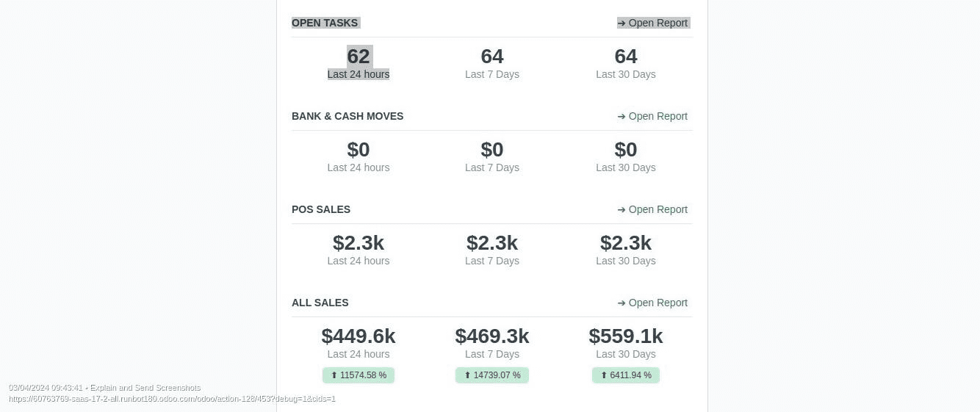980x412 pixels.
Task: Open Report for All Sales
Action: [x=653, y=303]
